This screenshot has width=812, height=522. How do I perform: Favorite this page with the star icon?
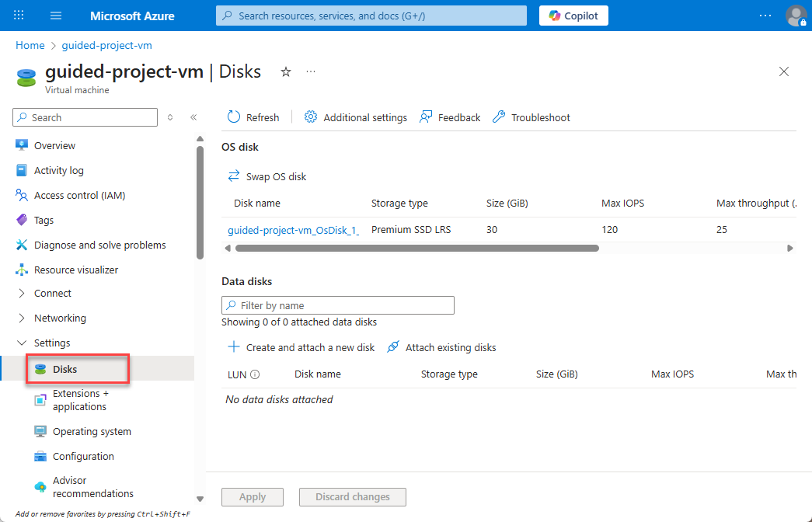point(285,72)
